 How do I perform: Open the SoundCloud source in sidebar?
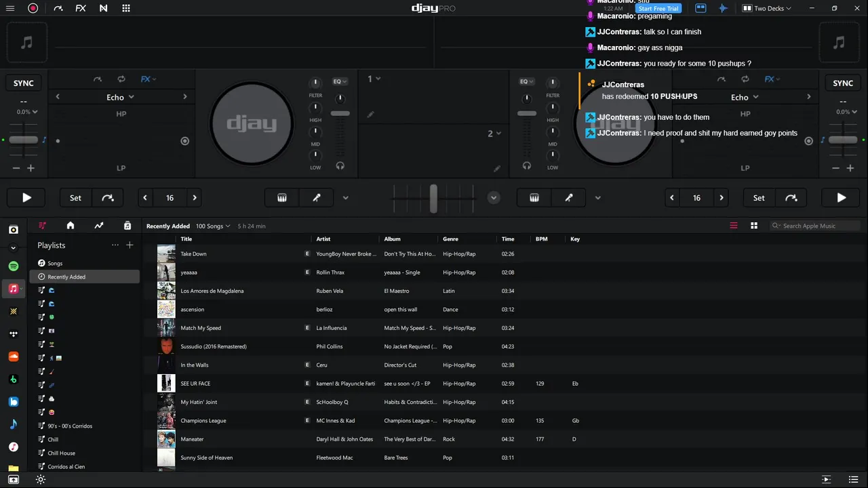click(14, 357)
